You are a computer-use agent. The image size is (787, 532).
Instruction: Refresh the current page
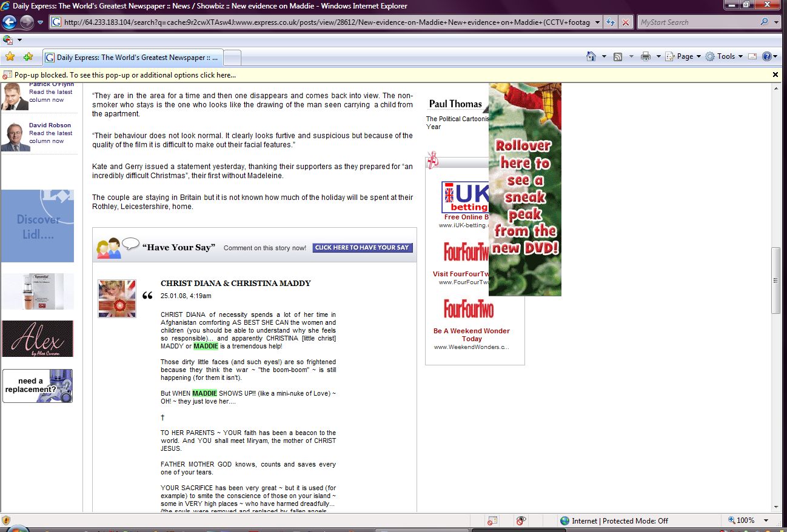(611, 22)
